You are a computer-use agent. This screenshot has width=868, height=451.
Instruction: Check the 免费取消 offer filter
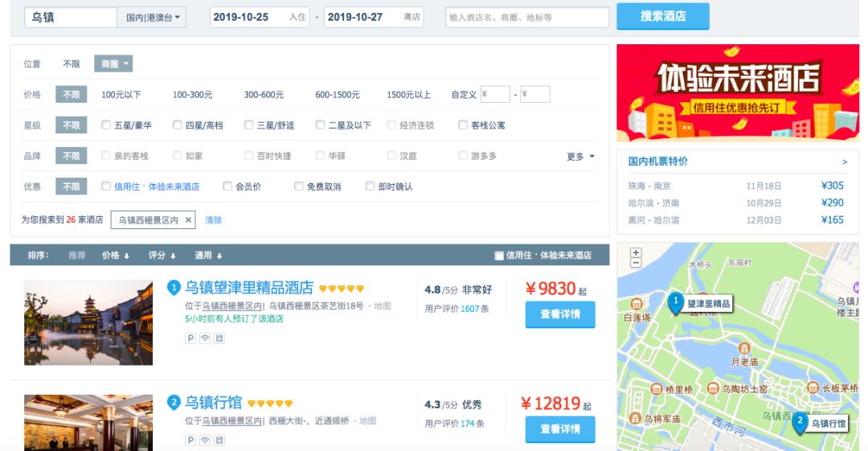point(298,186)
